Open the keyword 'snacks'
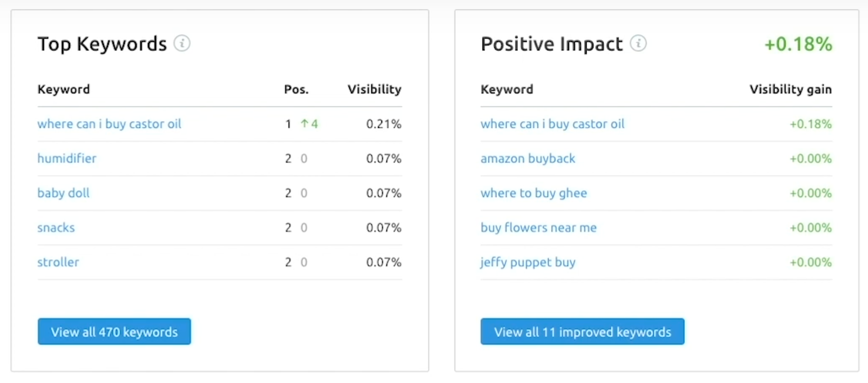This screenshot has height=383, width=868. pos(56,227)
